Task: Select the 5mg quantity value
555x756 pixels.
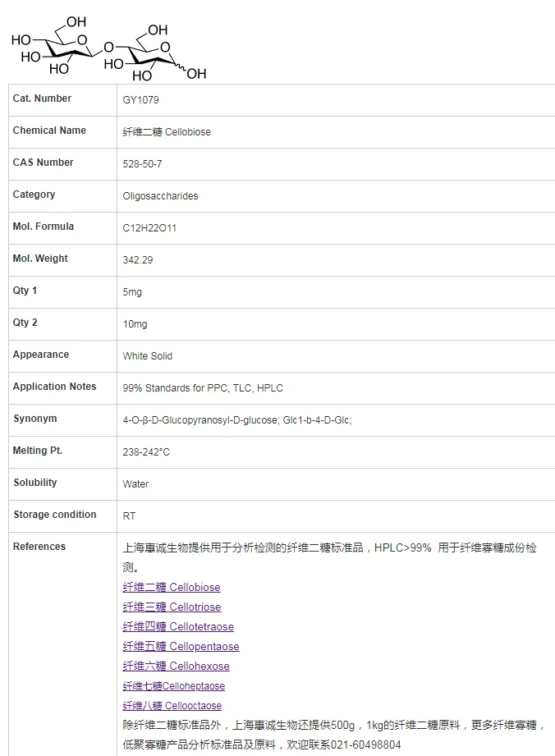Action: click(x=132, y=292)
